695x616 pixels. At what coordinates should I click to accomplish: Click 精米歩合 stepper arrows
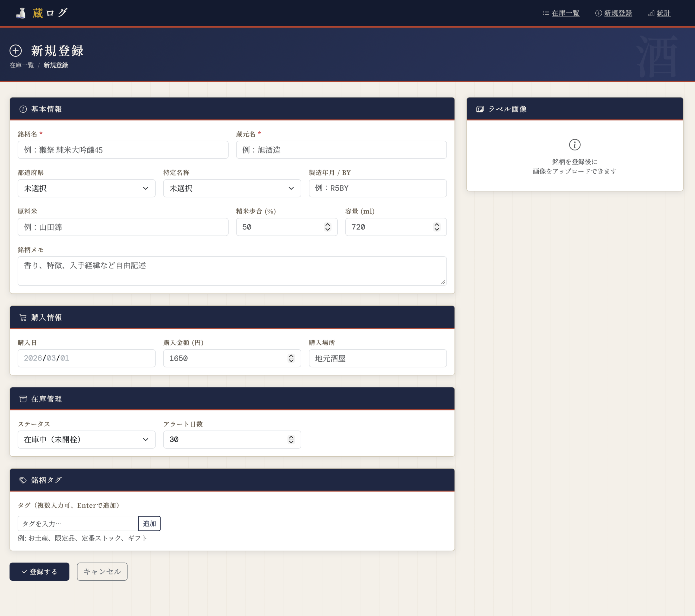tap(327, 227)
